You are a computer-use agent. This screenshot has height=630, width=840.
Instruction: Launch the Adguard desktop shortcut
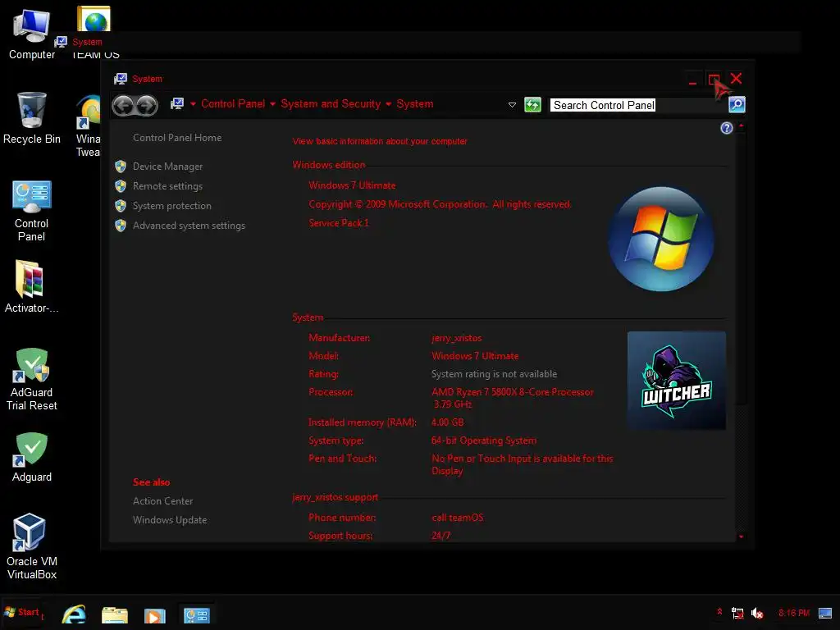click(32, 457)
